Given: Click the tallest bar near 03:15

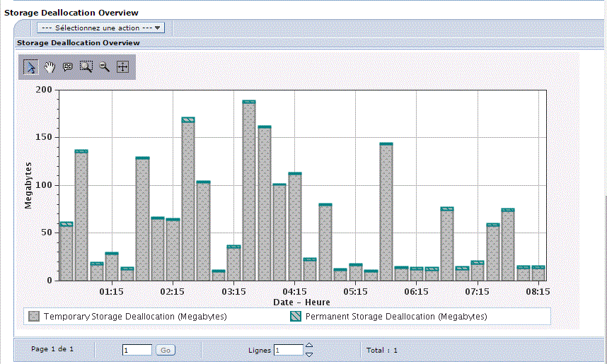Looking at the screenshot, I should pyautogui.click(x=249, y=190).
